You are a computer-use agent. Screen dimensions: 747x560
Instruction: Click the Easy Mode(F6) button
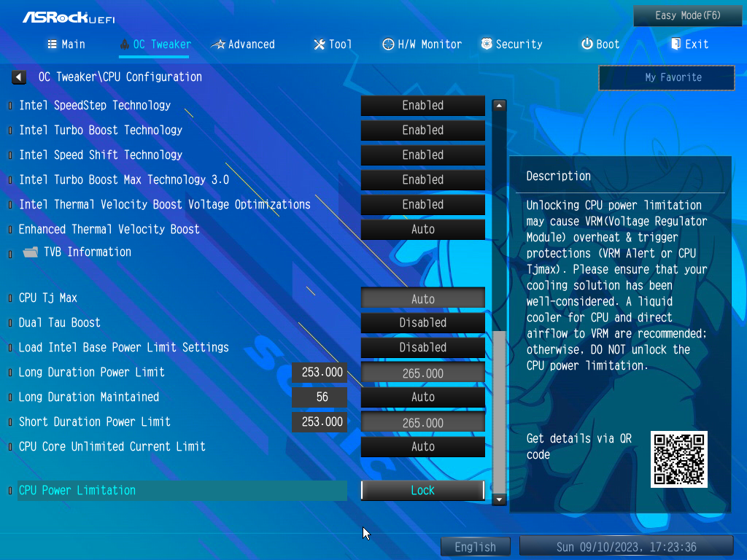[687, 16]
